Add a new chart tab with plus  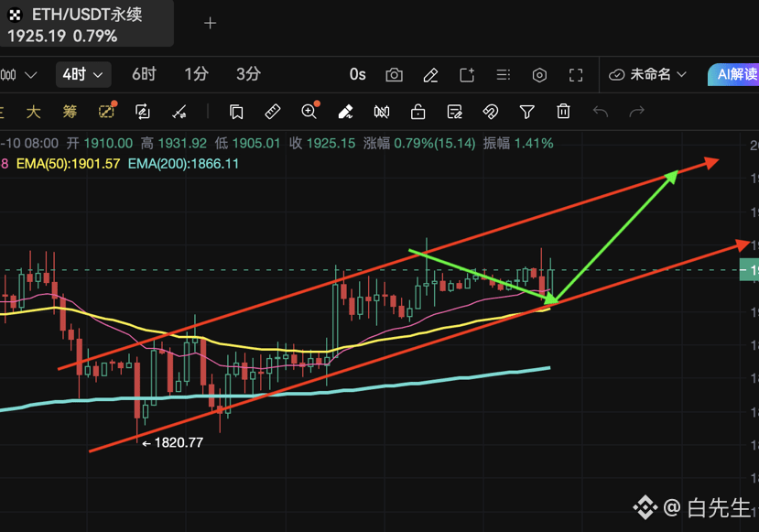pyautogui.click(x=210, y=23)
